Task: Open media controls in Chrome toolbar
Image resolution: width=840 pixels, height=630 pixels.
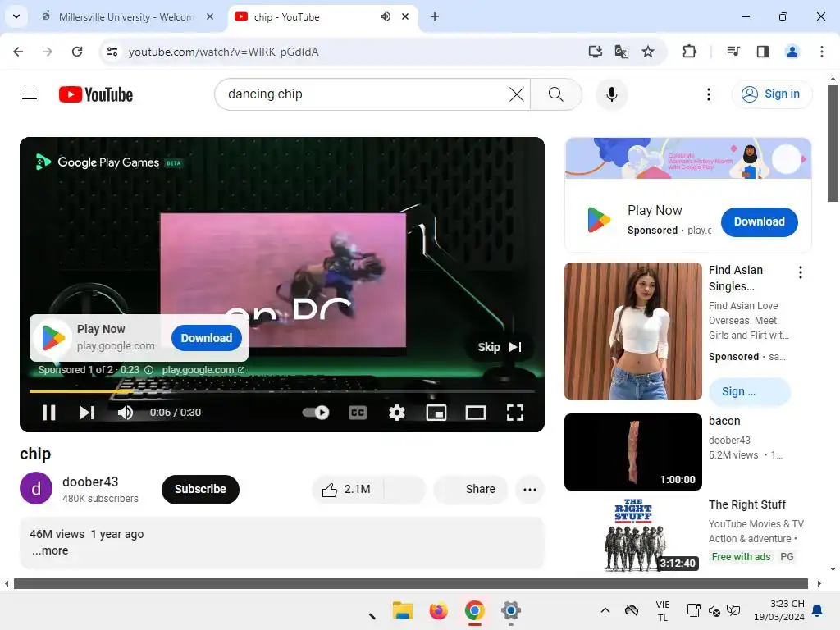Action: (x=733, y=52)
